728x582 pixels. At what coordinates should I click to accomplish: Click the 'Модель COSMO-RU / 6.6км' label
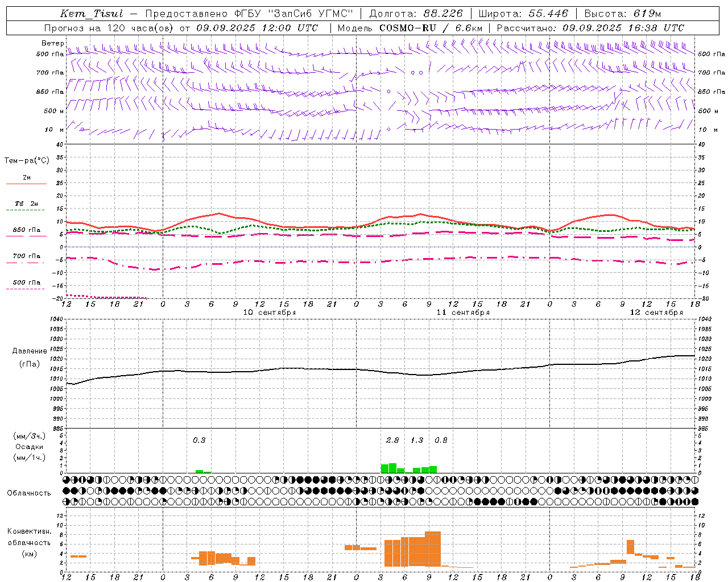pyautogui.click(x=410, y=28)
